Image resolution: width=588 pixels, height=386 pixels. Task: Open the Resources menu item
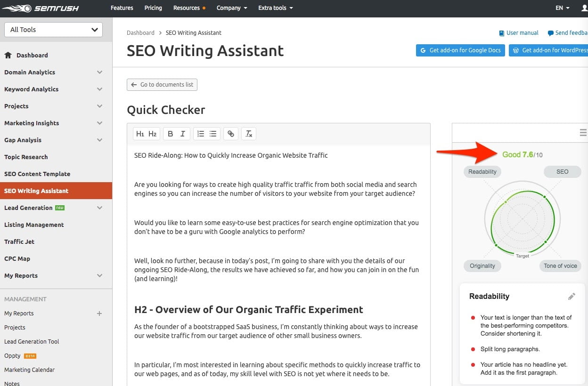[x=189, y=8]
